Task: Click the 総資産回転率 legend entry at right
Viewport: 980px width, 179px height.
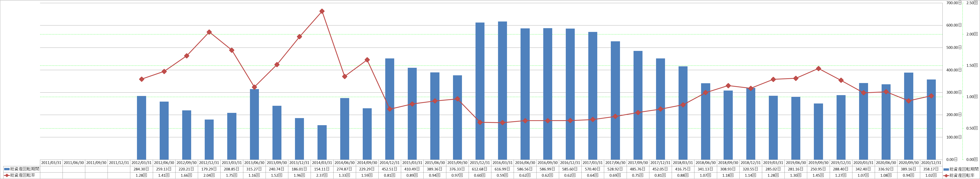Action: pyautogui.click(x=962, y=175)
